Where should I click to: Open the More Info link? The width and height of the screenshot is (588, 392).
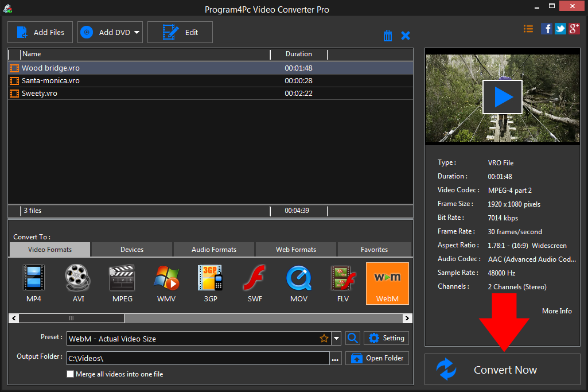556,311
